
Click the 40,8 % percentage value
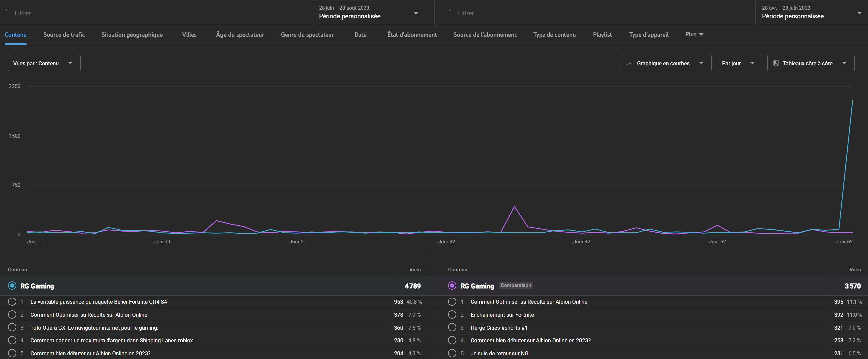(414, 302)
